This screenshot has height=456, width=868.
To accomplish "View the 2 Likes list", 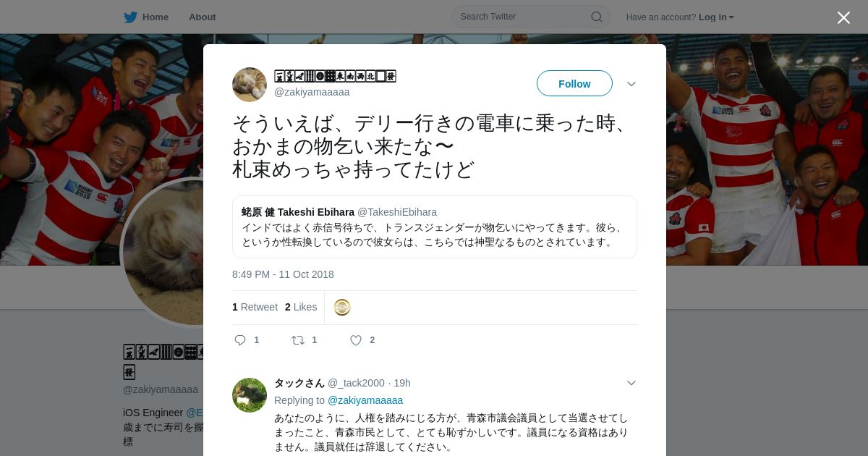I will 301,307.
